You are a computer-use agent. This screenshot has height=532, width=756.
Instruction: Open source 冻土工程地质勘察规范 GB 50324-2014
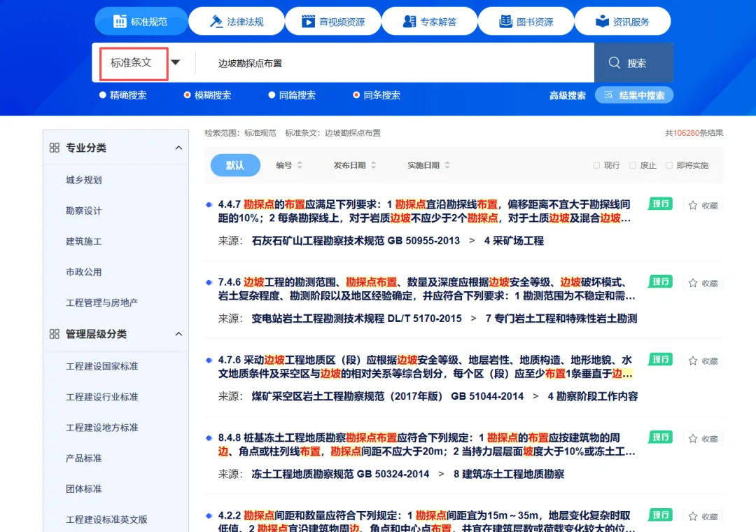[x=340, y=474]
